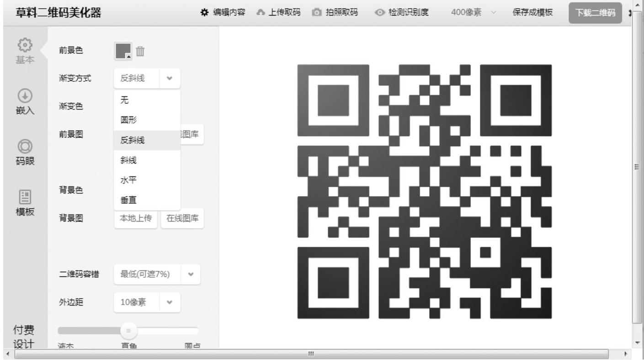
Task: Click the generated QR code image
Action: [425, 191]
